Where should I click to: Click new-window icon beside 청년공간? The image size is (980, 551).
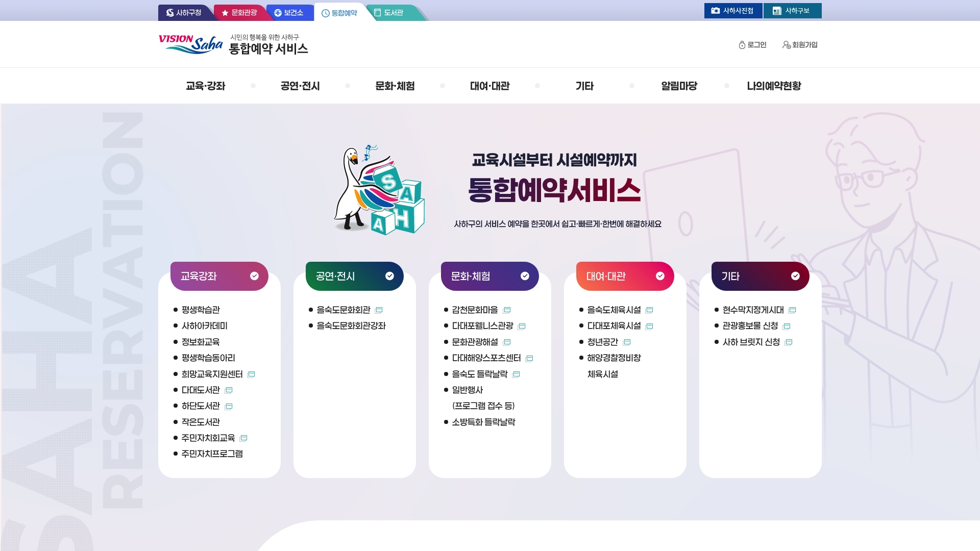click(x=627, y=342)
